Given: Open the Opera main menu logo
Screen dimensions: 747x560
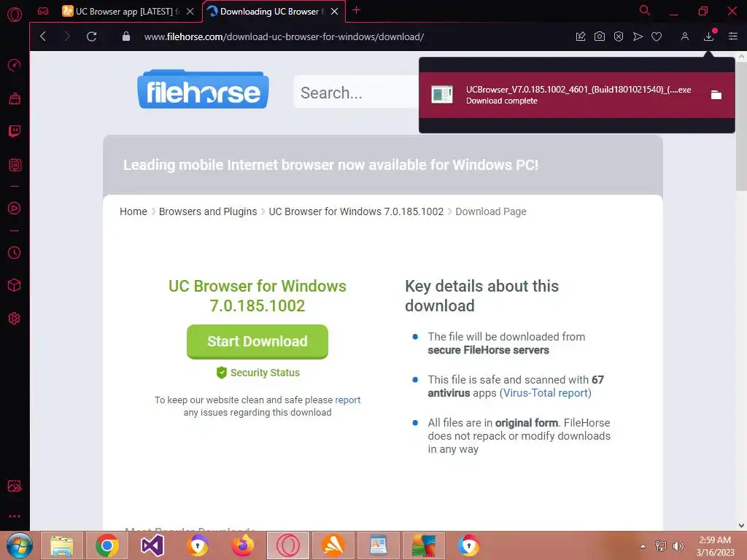Looking at the screenshot, I should [x=15, y=15].
